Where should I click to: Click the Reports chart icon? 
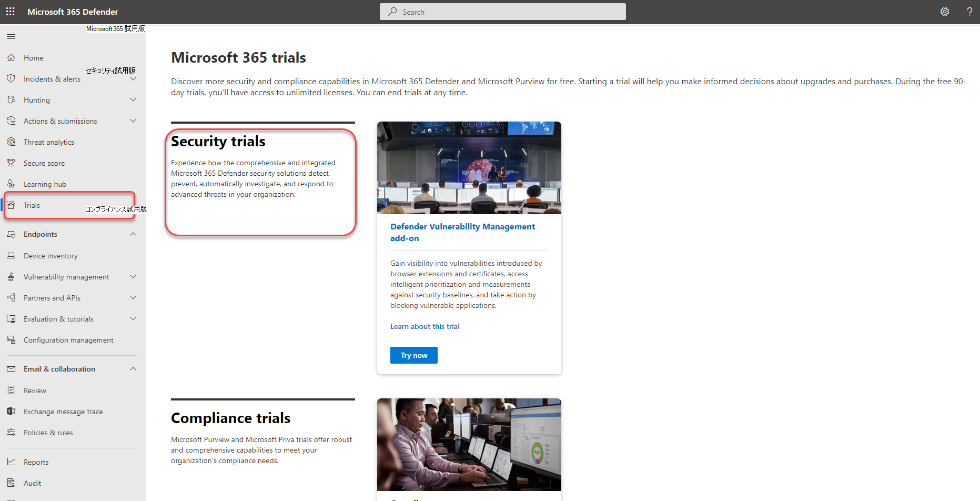pos(11,462)
